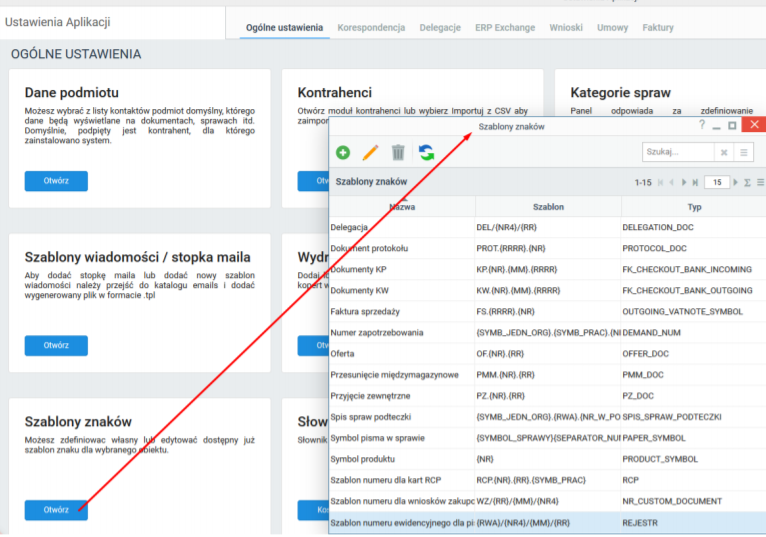Open the Delegacje tab
766x537 pixels.
coord(440,28)
